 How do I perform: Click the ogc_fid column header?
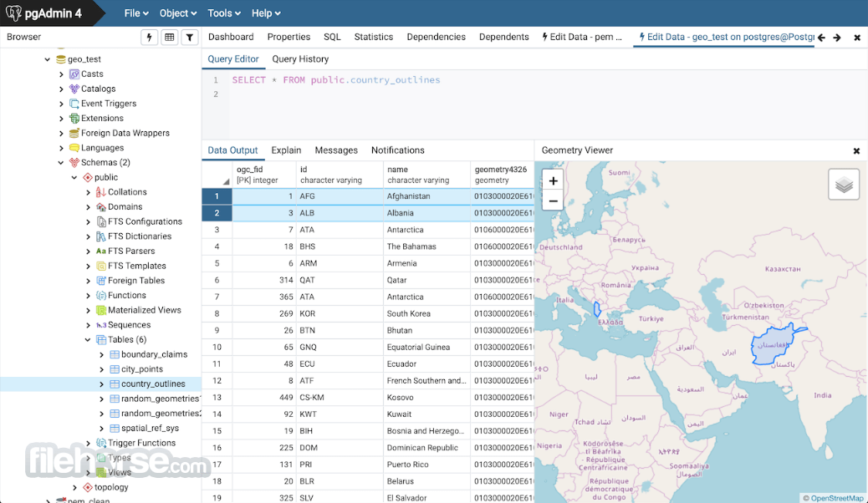coord(264,175)
